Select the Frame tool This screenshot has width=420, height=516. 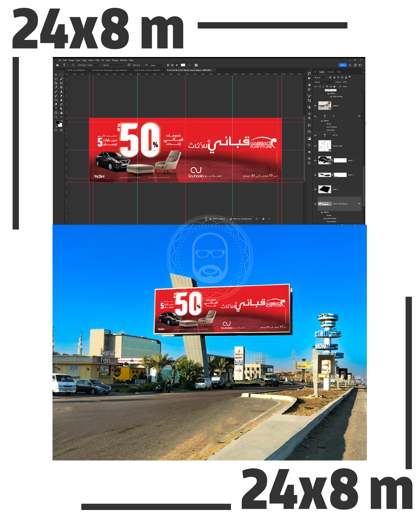click(x=61, y=83)
